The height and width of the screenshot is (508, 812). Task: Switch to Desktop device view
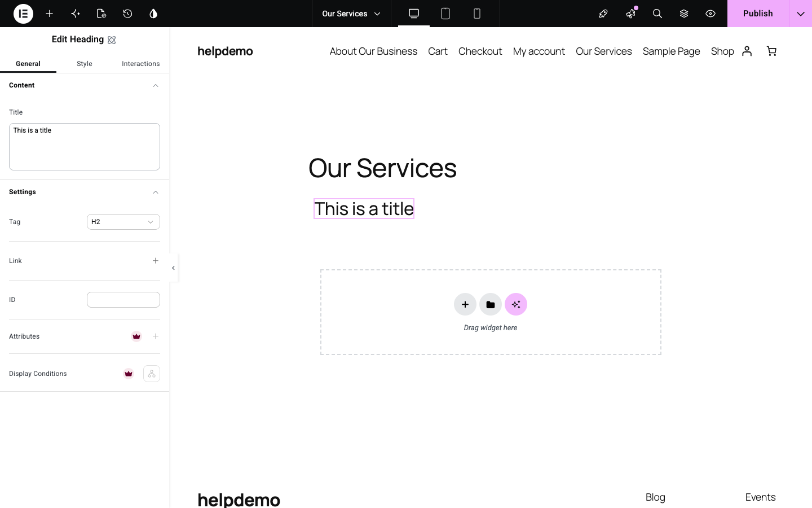[x=414, y=14]
